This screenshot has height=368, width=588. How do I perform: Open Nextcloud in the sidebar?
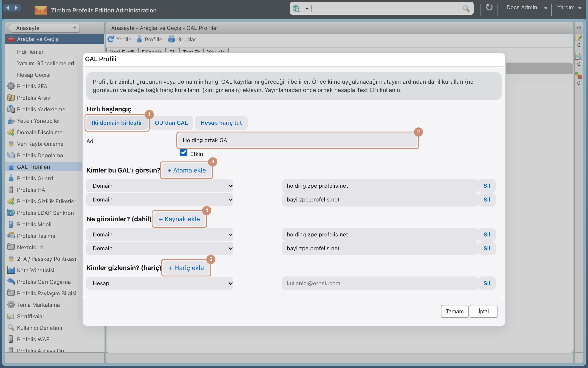(30, 247)
